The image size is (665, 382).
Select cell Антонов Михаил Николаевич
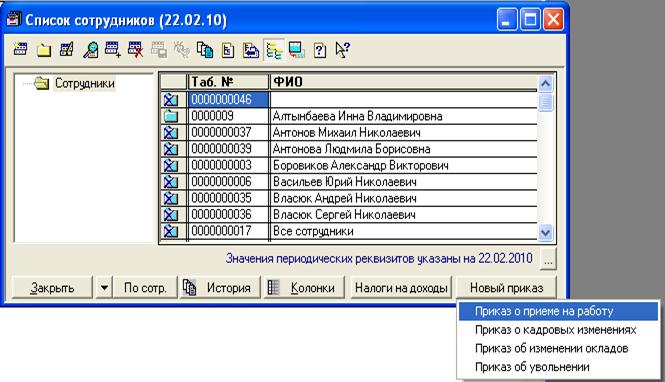click(x=403, y=132)
